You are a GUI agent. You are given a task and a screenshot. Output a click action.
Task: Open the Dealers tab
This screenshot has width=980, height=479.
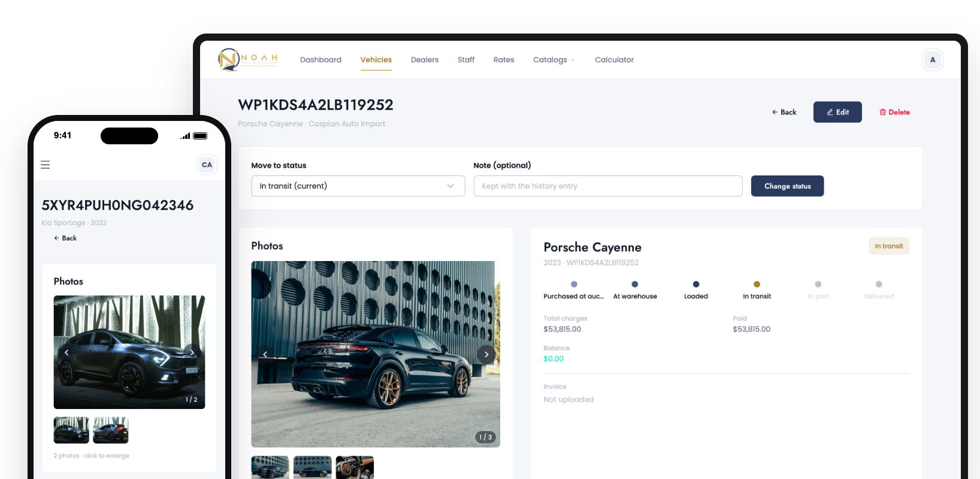point(425,60)
